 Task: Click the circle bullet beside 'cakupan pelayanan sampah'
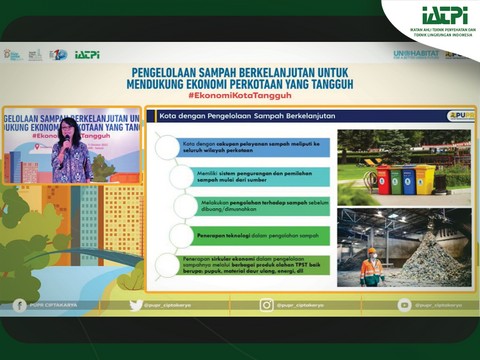pyautogui.click(x=167, y=147)
